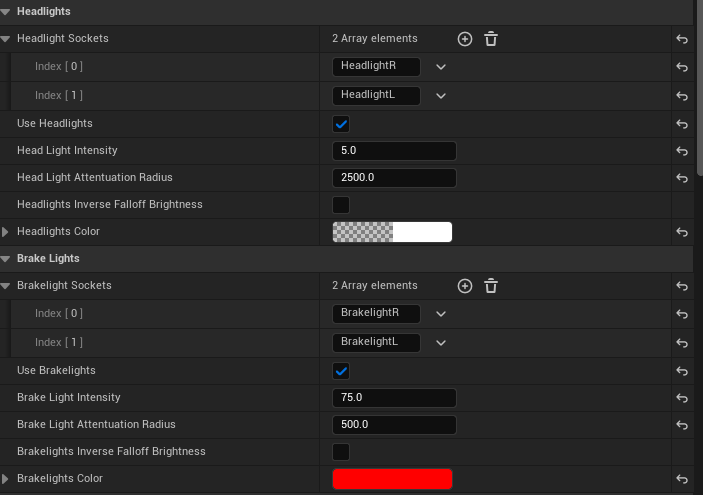Viewport: 703px width, 495px height.
Task: Open the HeadlightR socket dropdown
Action: coord(440,67)
